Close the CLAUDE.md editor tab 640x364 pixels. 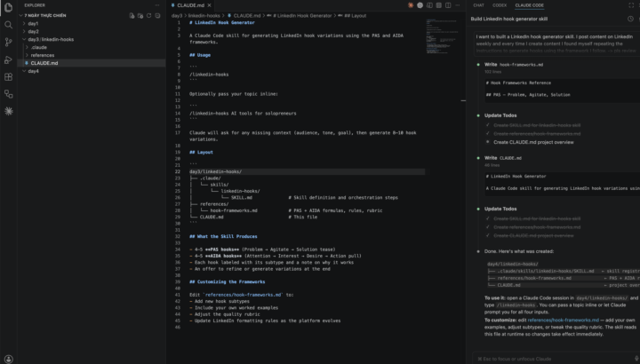click(210, 5)
